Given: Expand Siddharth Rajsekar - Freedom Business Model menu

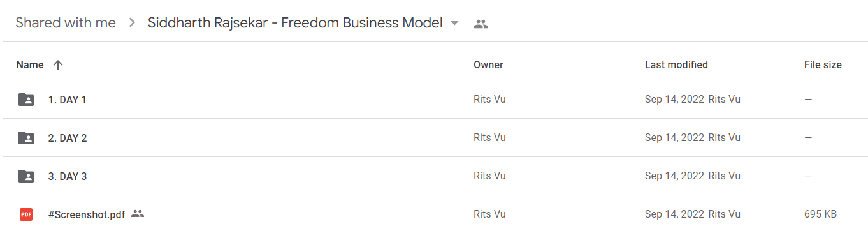Looking at the screenshot, I should click(295, 23).
